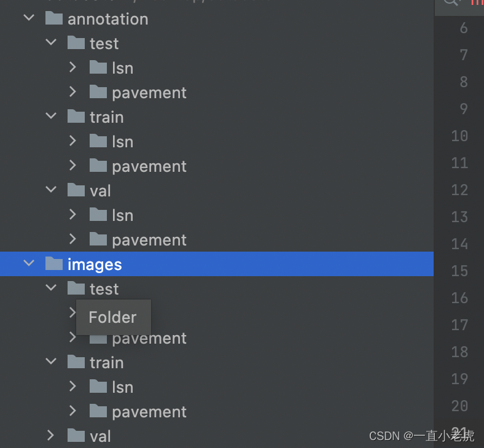
Task: Click folder icon of train under annotation
Action: 76,117
